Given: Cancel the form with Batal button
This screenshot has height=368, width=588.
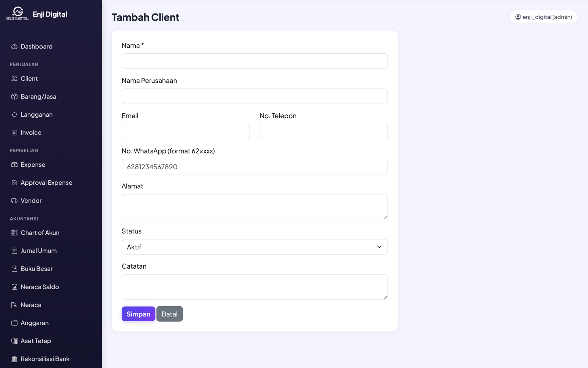Looking at the screenshot, I should click(x=170, y=314).
